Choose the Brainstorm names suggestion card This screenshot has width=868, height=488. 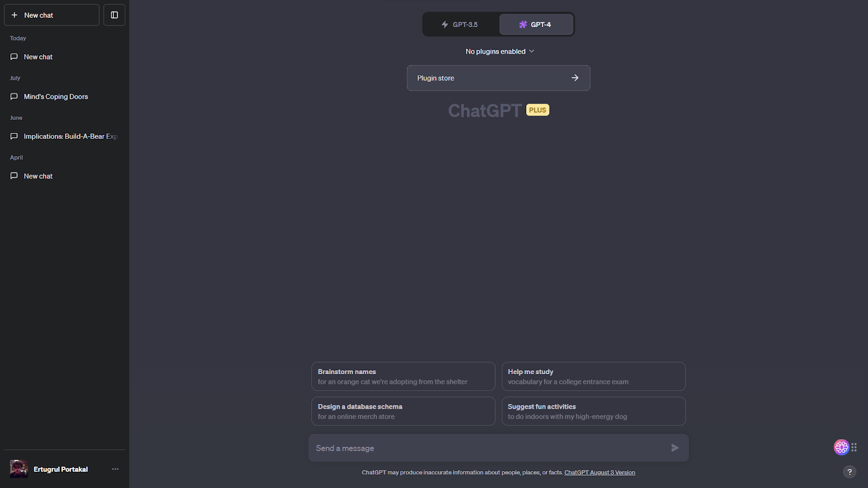tap(403, 376)
